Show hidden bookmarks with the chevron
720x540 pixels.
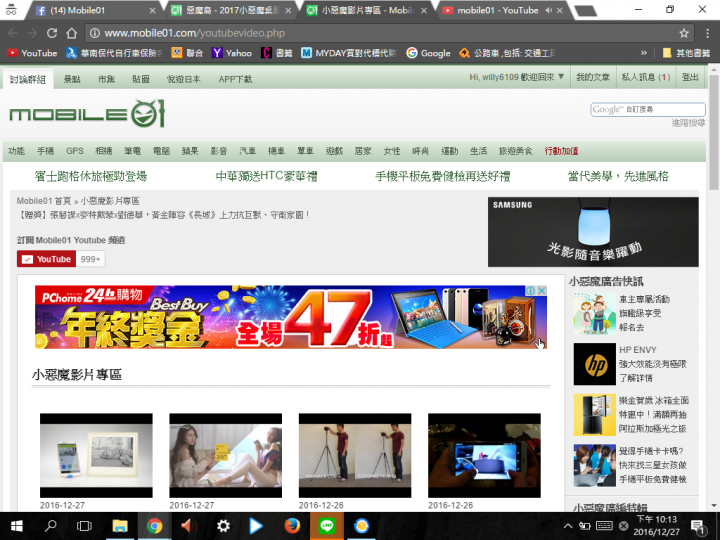coord(644,53)
